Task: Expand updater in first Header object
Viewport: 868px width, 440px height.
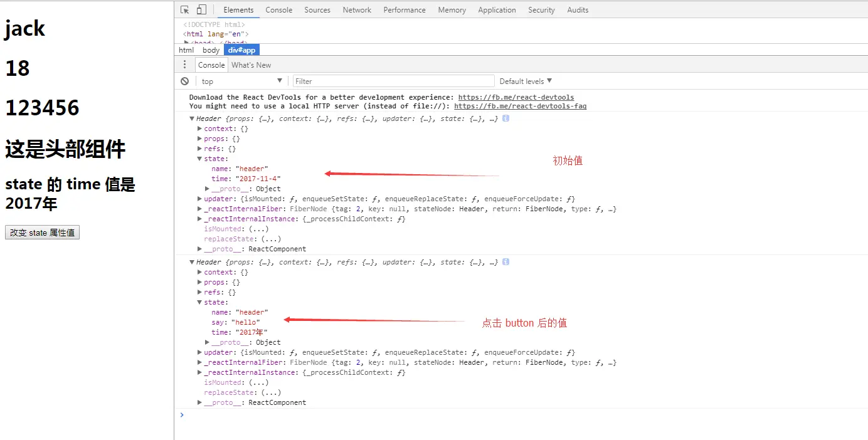Action: (199, 199)
